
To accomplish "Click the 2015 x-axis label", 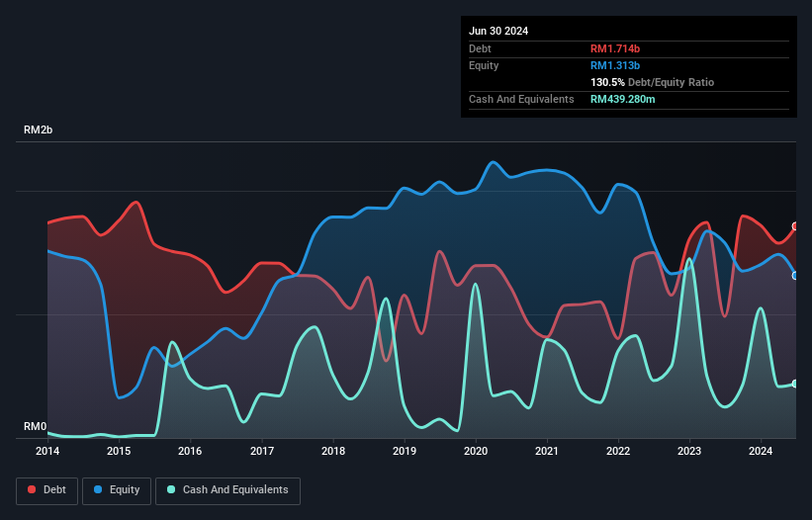I will 119,451.
